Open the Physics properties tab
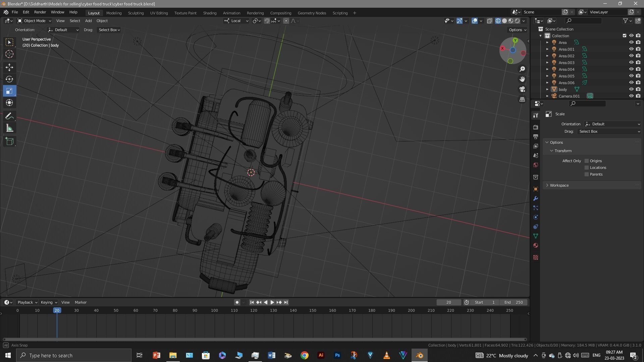644x362 pixels. pos(536,217)
